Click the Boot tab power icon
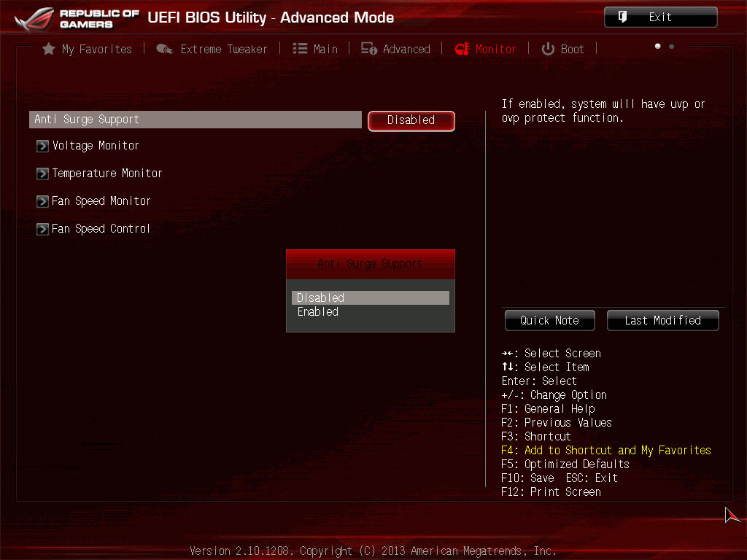 pyautogui.click(x=548, y=49)
